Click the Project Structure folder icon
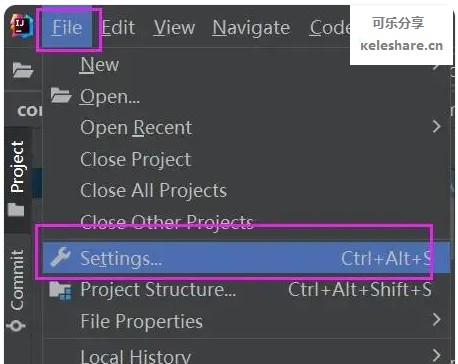 tap(60, 291)
